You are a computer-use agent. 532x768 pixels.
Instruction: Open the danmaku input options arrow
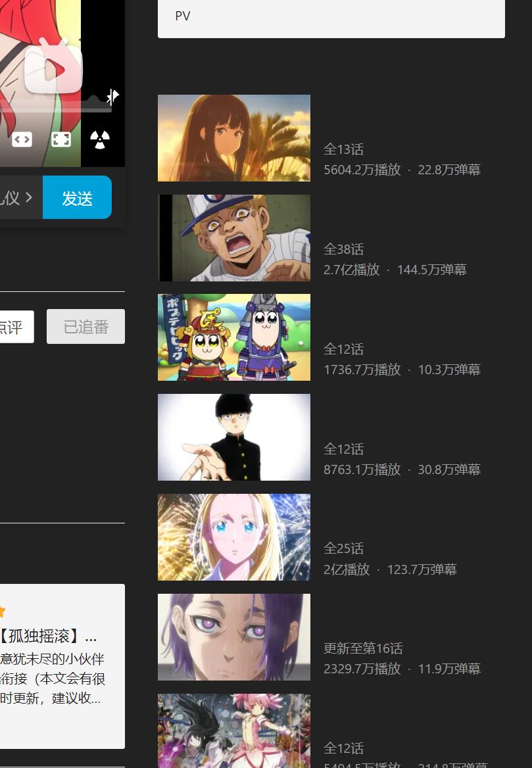tap(28, 197)
